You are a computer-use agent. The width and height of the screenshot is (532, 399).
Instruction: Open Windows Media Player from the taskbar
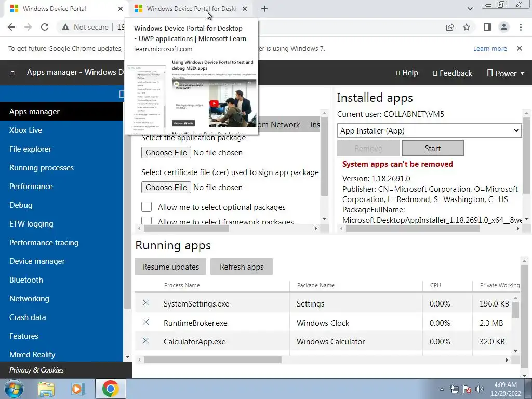tap(78, 389)
